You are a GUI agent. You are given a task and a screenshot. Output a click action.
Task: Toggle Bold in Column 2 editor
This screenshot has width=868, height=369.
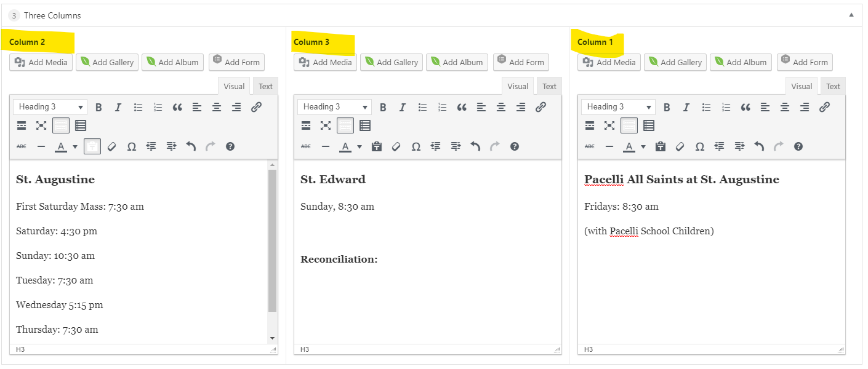tap(98, 107)
